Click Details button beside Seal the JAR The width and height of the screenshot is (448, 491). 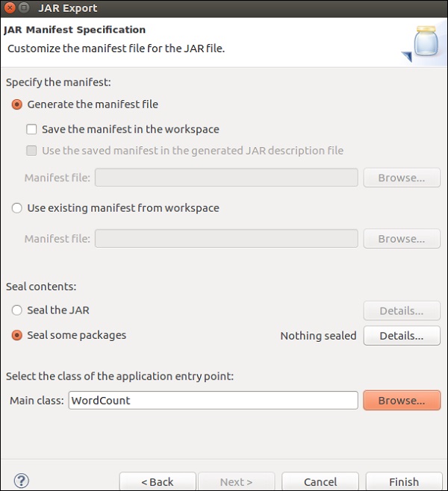[401, 310]
